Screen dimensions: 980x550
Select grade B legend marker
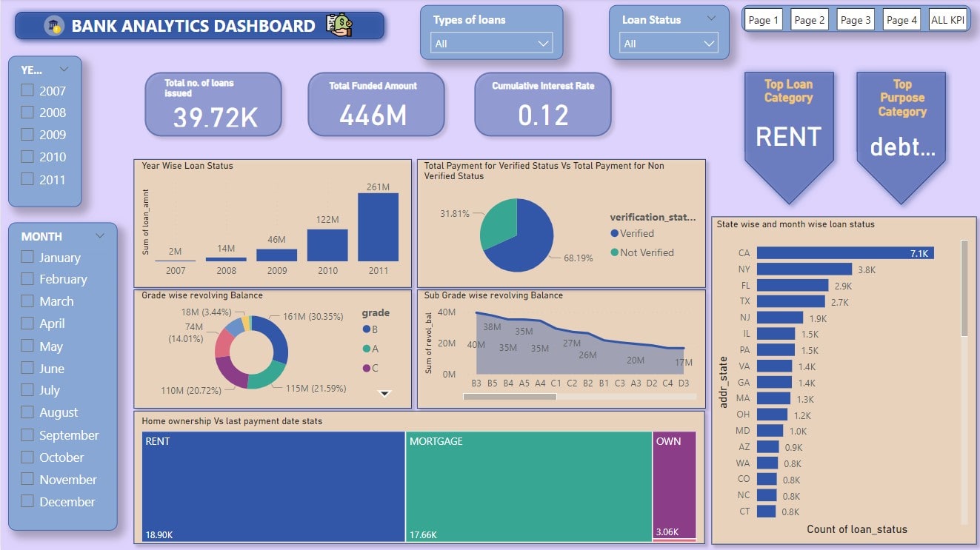(366, 329)
